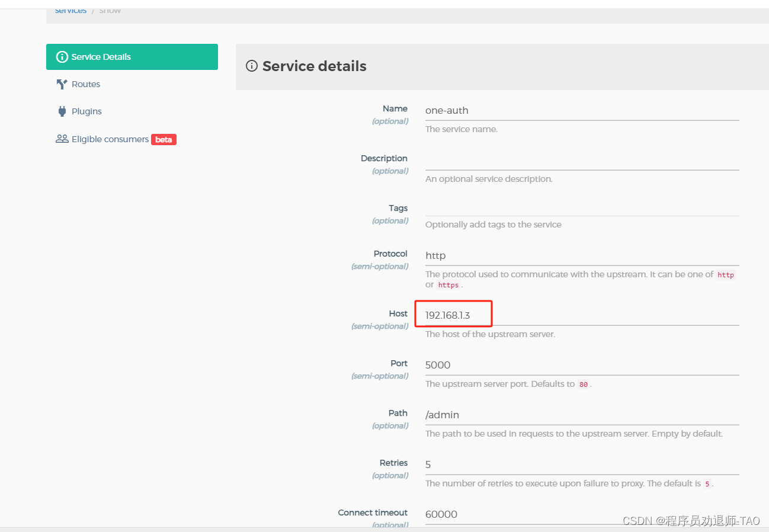Open the Plugins sidebar tab
Viewport: 769px width, 532px height.
(x=132, y=111)
